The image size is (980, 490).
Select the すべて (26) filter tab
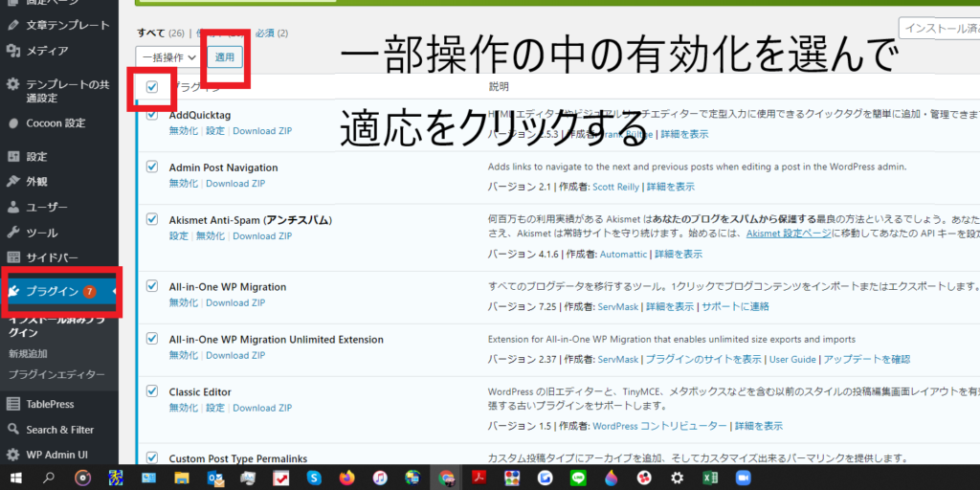pyautogui.click(x=161, y=33)
